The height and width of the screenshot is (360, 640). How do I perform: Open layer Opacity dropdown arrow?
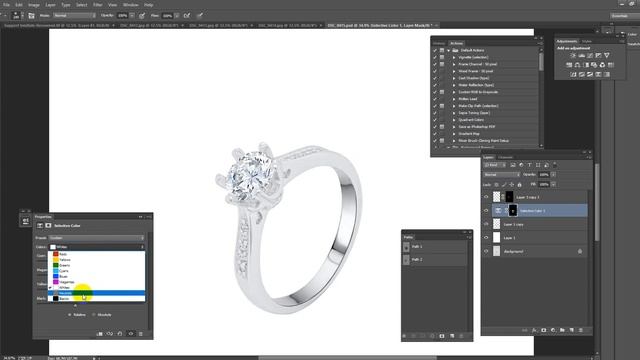[553, 175]
